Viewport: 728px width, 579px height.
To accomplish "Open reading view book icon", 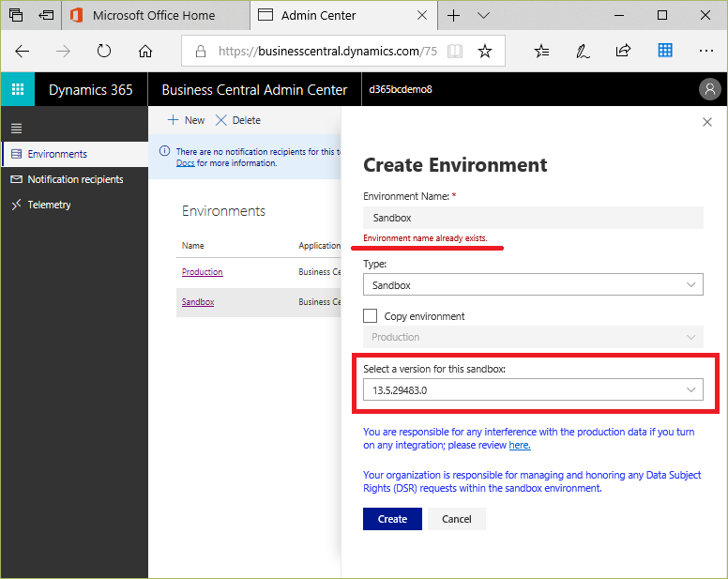I will (x=455, y=51).
